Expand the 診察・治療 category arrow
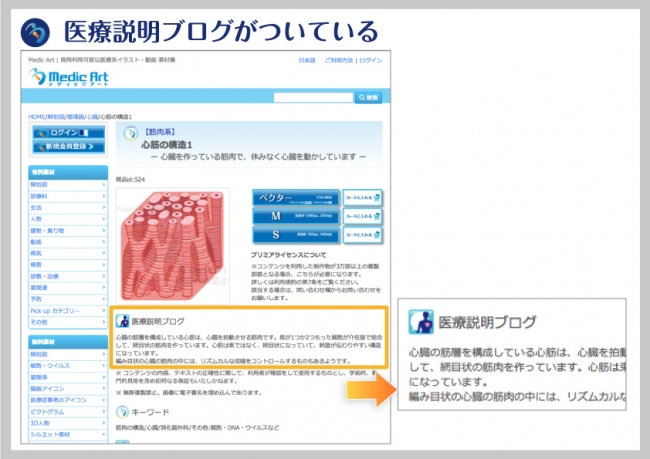 point(104,276)
